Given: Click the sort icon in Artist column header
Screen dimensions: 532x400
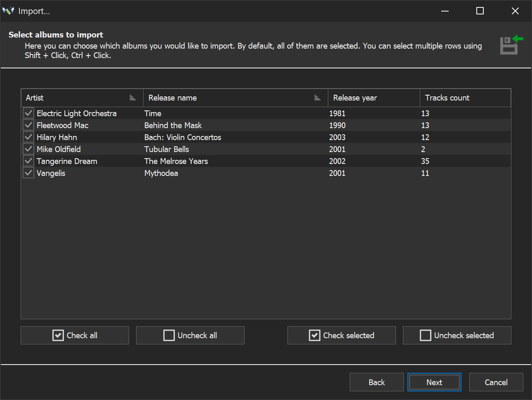Looking at the screenshot, I should (132, 98).
